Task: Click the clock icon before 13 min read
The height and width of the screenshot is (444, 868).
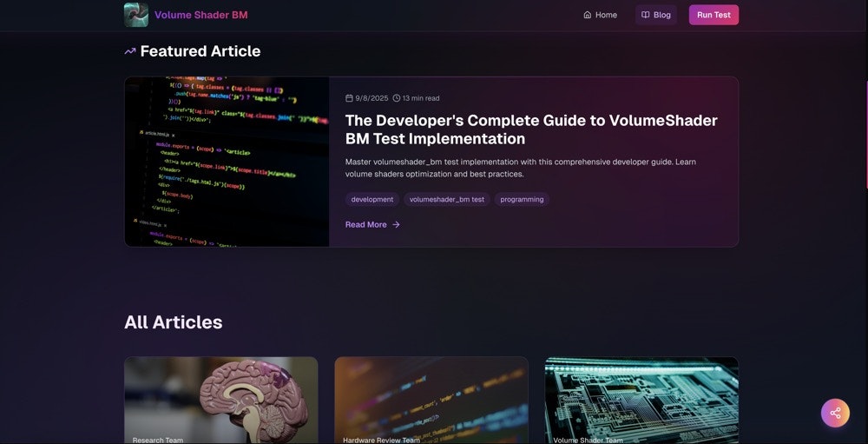Action: click(397, 98)
